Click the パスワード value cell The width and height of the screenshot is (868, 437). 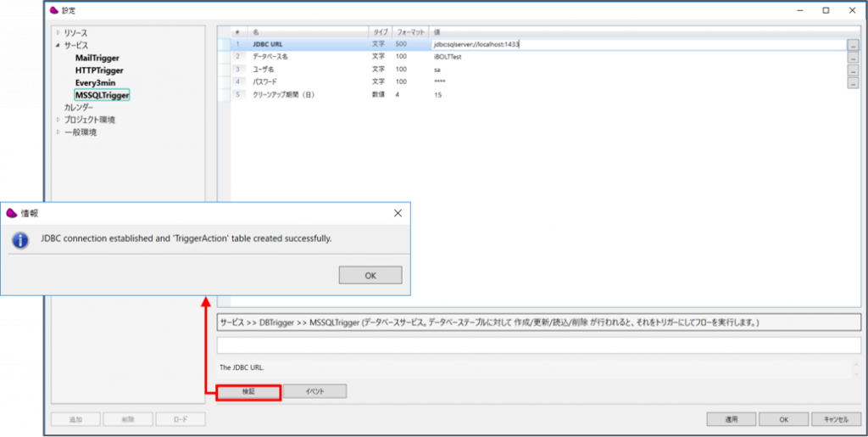pos(636,81)
